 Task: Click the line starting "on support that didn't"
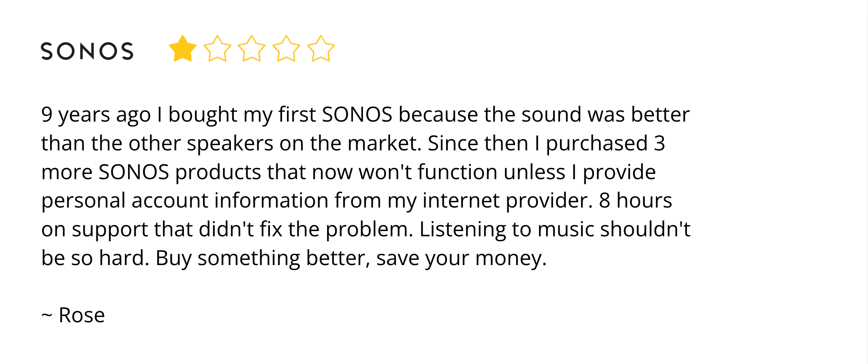pyautogui.click(x=365, y=229)
